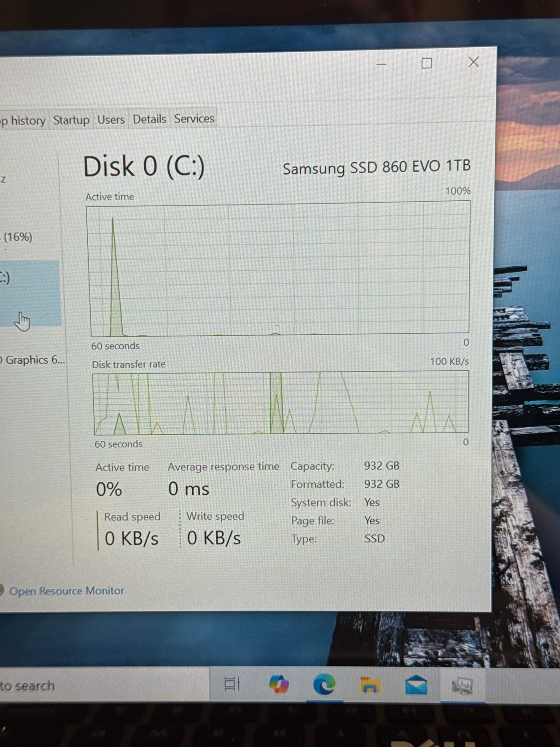Switch to the Startup tab

[71, 120]
